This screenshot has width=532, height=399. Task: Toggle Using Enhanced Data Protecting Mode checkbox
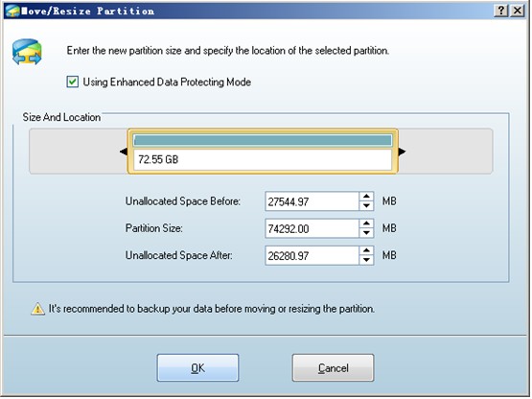tap(72, 82)
